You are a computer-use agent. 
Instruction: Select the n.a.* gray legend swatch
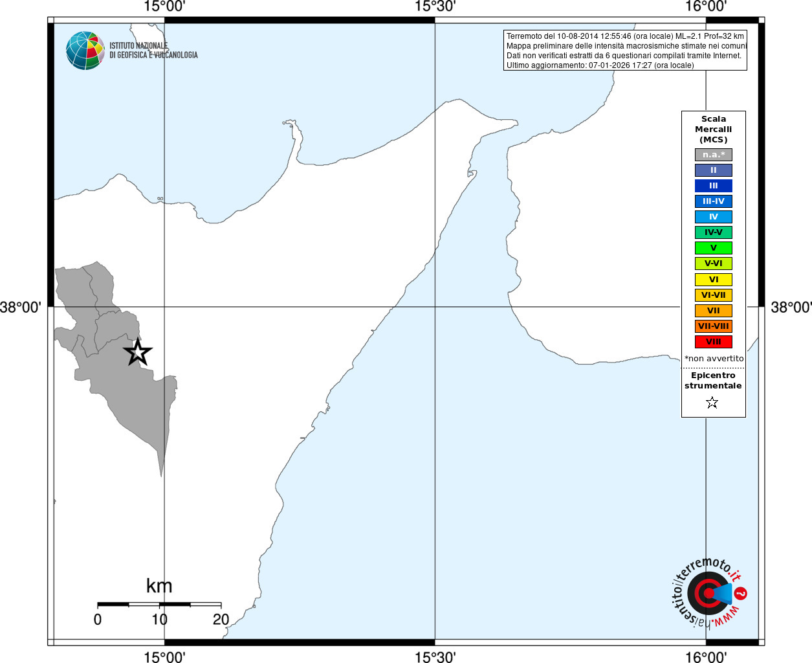[714, 155]
